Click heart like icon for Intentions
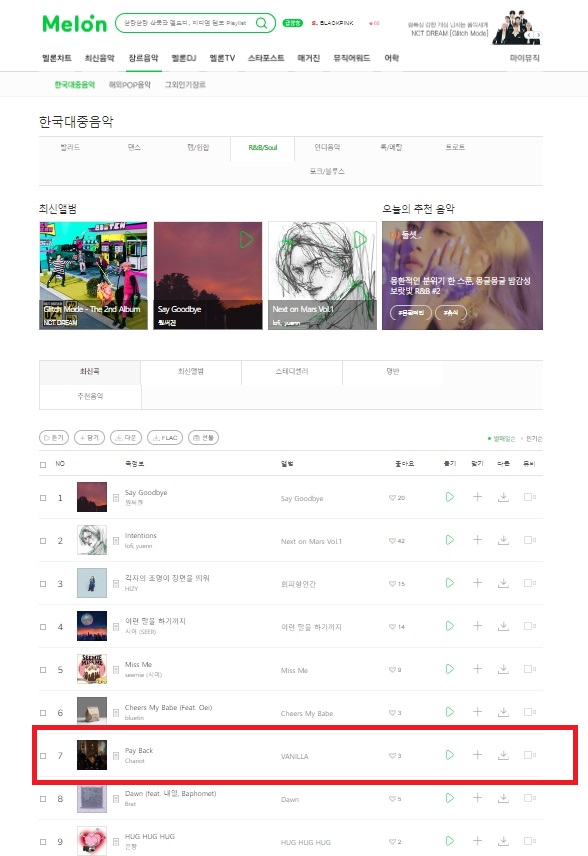The height and width of the screenshot is (856, 588). click(x=392, y=541)
